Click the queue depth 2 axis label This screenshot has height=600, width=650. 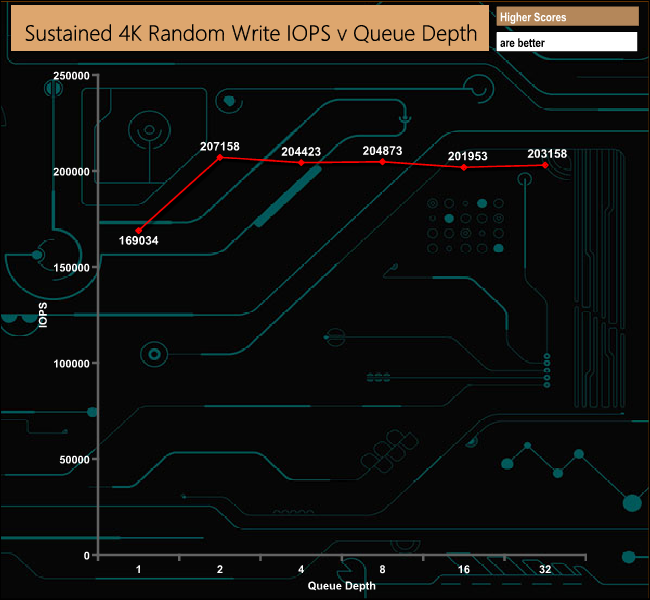tap(220, 569)
